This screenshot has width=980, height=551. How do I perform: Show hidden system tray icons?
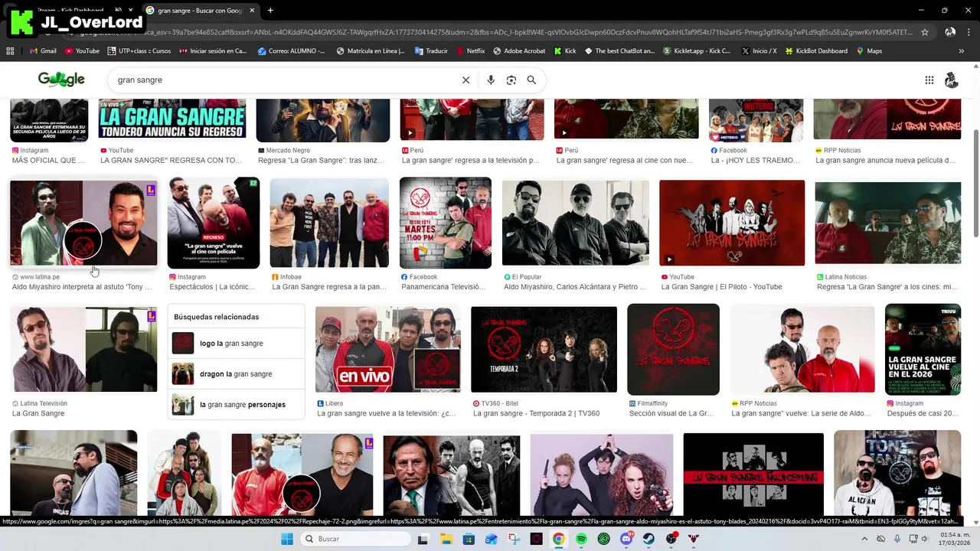point(864,539)
